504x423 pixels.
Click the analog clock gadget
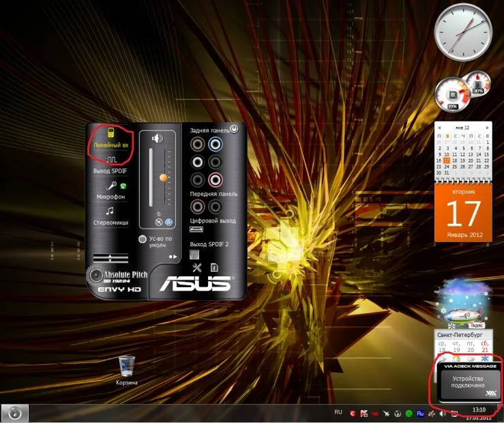click(x=463, y=32)
